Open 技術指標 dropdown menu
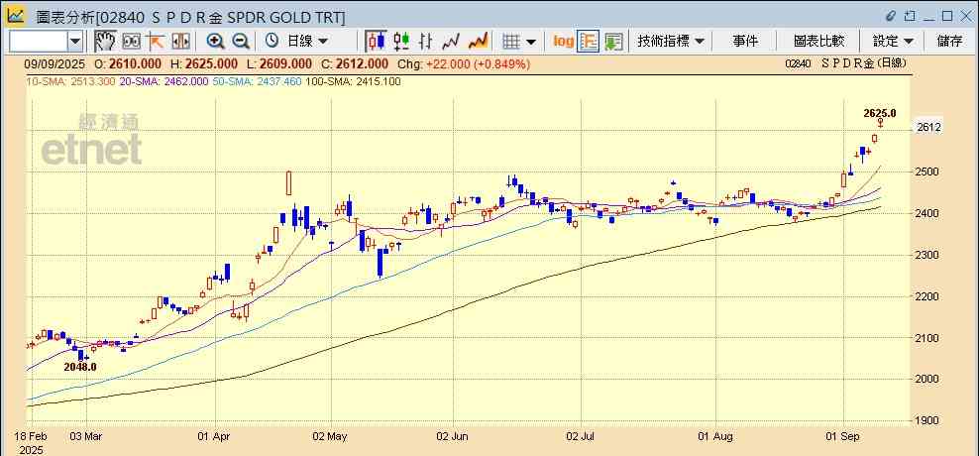 [x=671, y=42]
